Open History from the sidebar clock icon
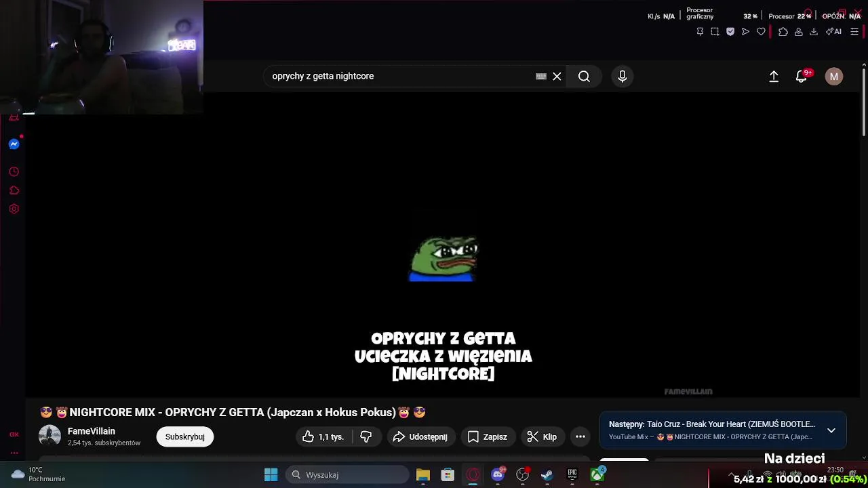The width and height of the screenshot is (868, 488). coord(14,171)
